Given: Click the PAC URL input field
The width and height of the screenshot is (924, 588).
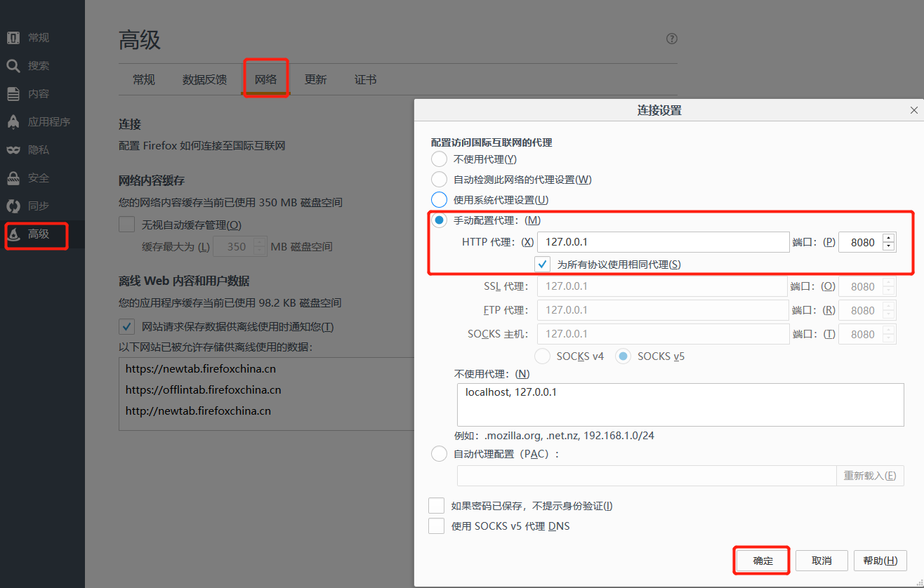Looking at the screenshot, I should pyautogui.click(x=647, y=476).
